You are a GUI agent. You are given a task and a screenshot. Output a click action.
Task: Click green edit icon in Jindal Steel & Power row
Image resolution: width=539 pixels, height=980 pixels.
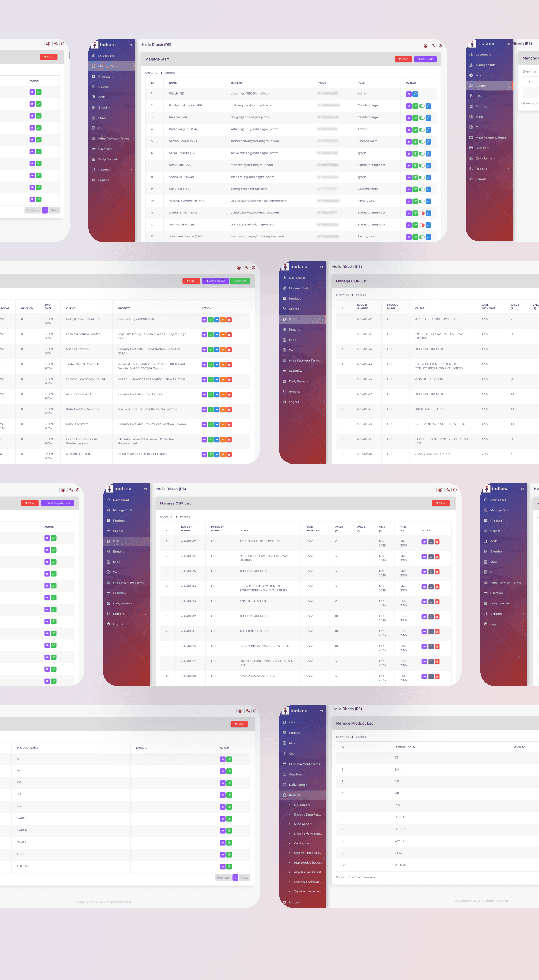210,364
